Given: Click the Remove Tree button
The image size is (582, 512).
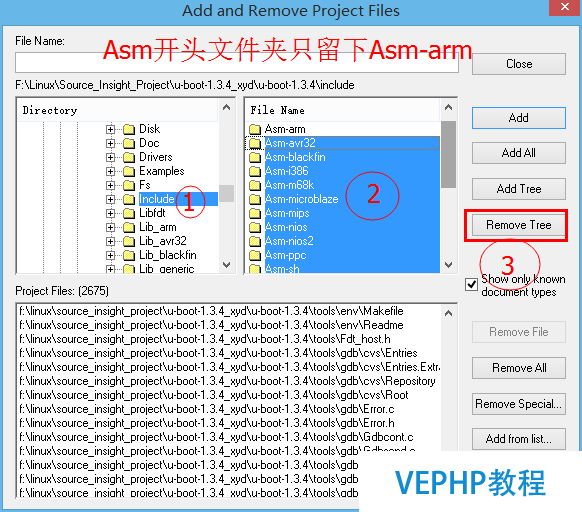Looking at the screenshot, I should click(519, 225).
